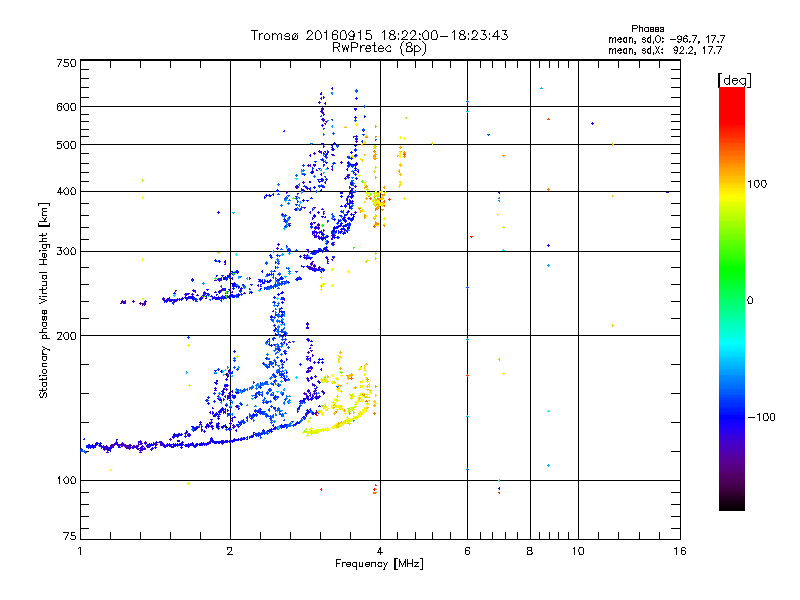Click the colorbar tick label '-100'
Screen dimensions: 800x600
click(x=761, y=417)
